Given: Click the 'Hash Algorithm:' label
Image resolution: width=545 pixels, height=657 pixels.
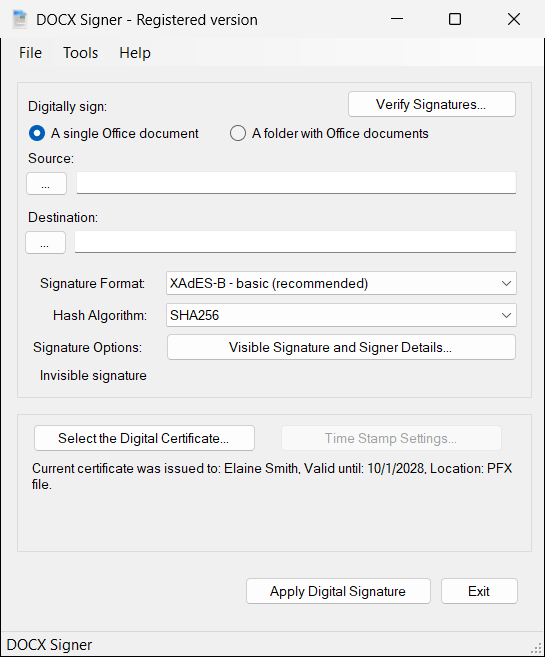Looking at the screenshot, I should point(100,315).
